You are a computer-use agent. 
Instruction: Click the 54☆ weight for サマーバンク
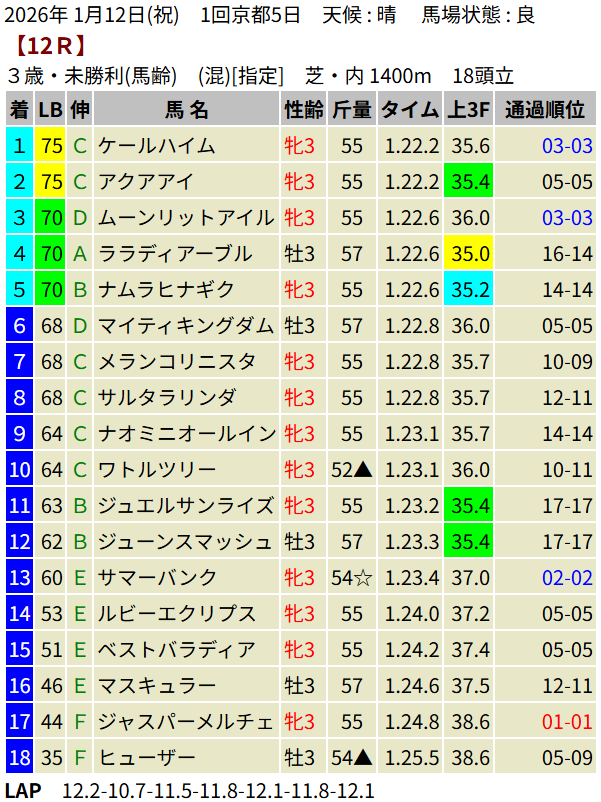click(352, 578)
